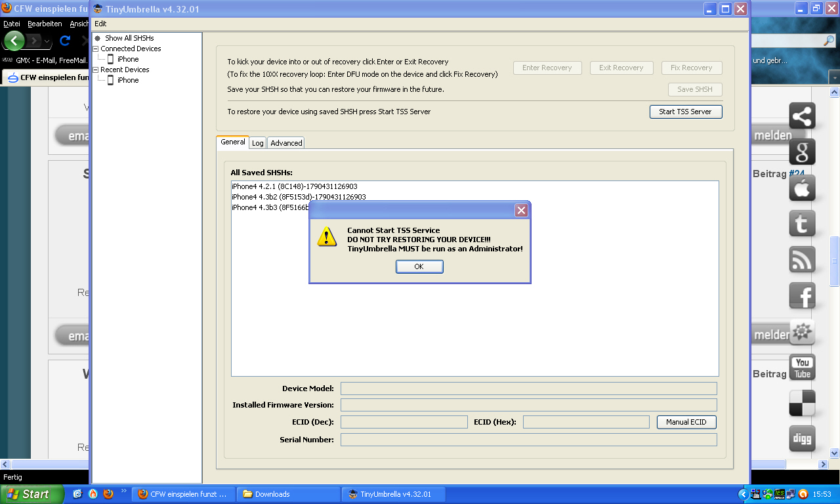Viewport: 840px width, 504px height.
Task: Click OK in the error dialog
Action: coord(419,266)
